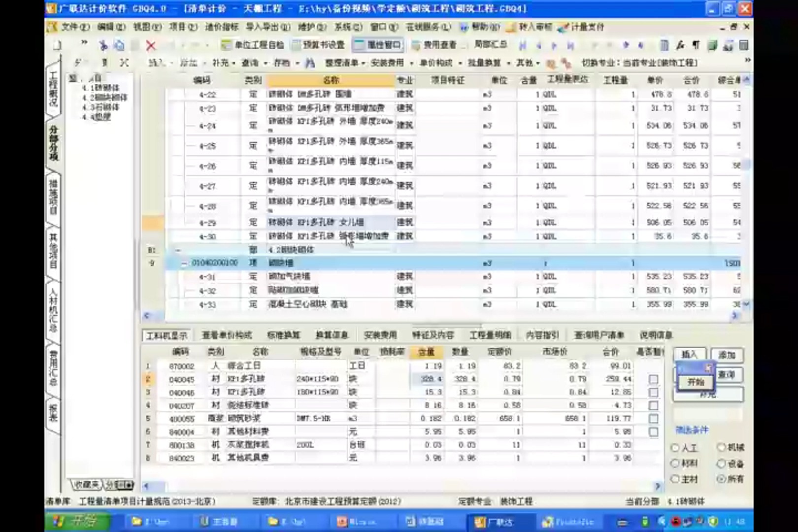Click the 插入 button in material panel

tap(690, 355)
